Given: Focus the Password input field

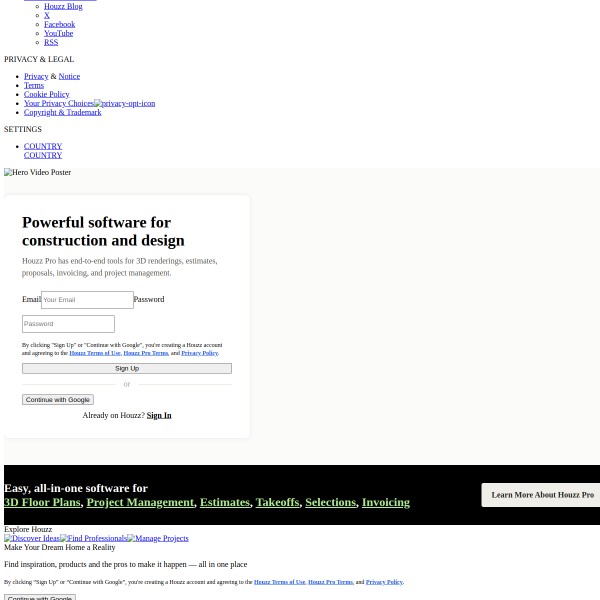Looking at the screenshot, I should click(x=68, y=324).
